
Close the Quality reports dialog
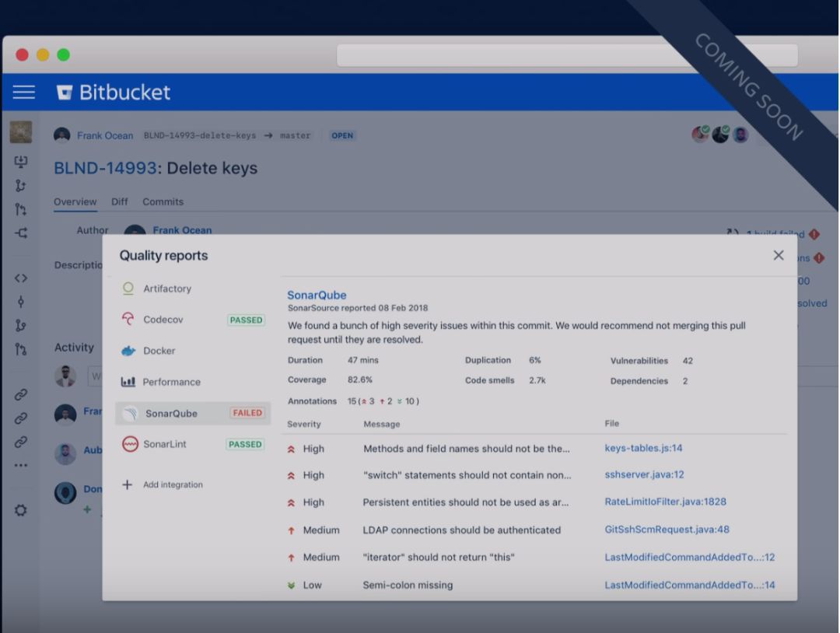(779, 255)
